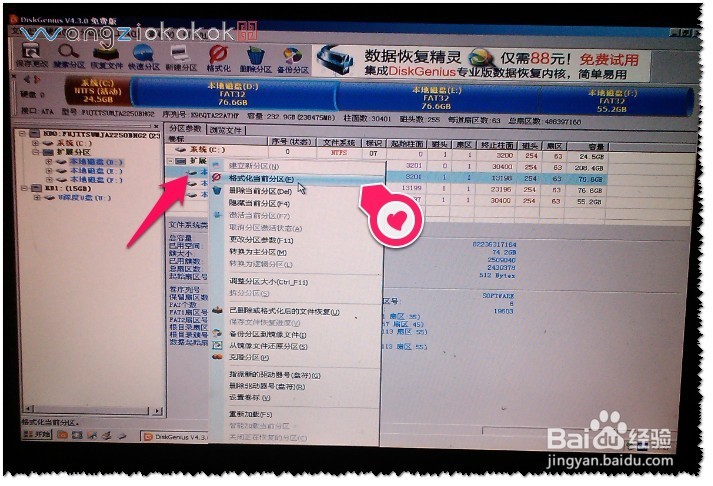
Task: Expand the 本地磁盘(D:) tree node
Action: click(48, 161)
